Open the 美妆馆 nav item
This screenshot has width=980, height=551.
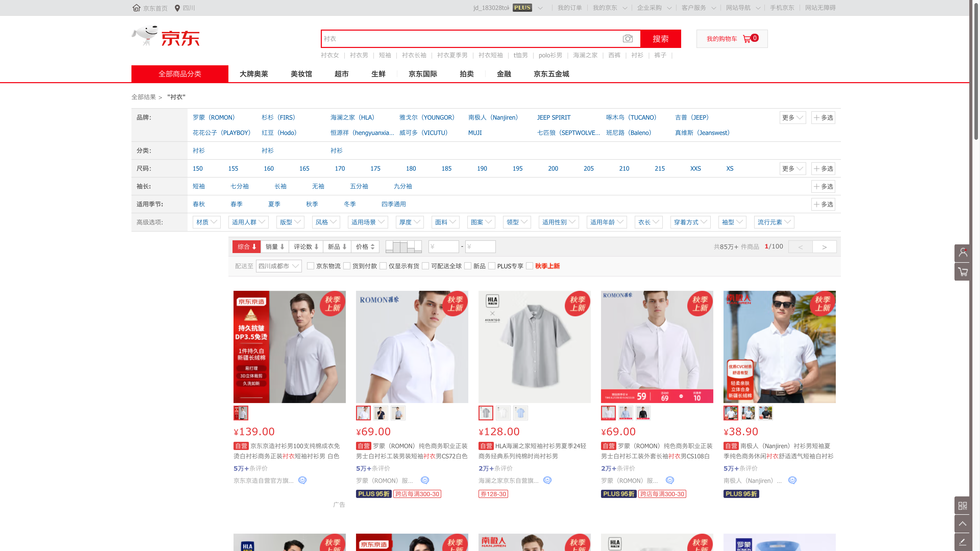coord(301,74)
